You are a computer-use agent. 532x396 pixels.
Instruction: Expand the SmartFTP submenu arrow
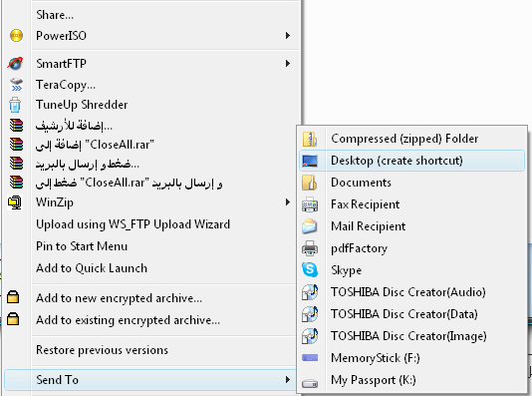[x=288, y=63]
